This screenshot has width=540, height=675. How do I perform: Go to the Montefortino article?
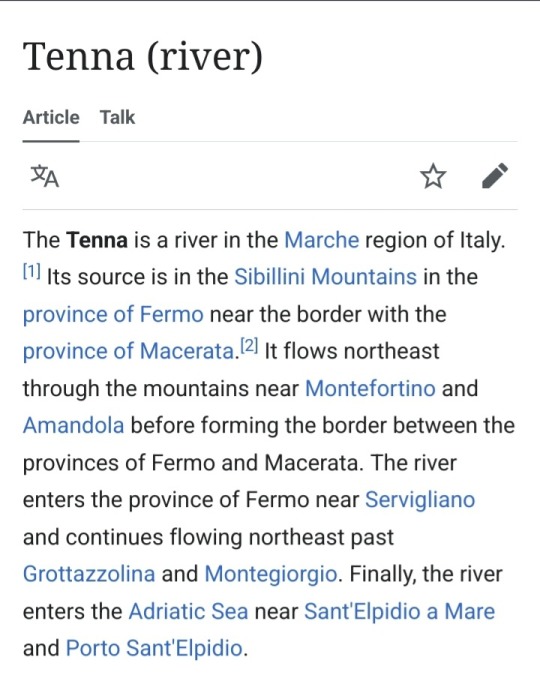tap(370, 388)
